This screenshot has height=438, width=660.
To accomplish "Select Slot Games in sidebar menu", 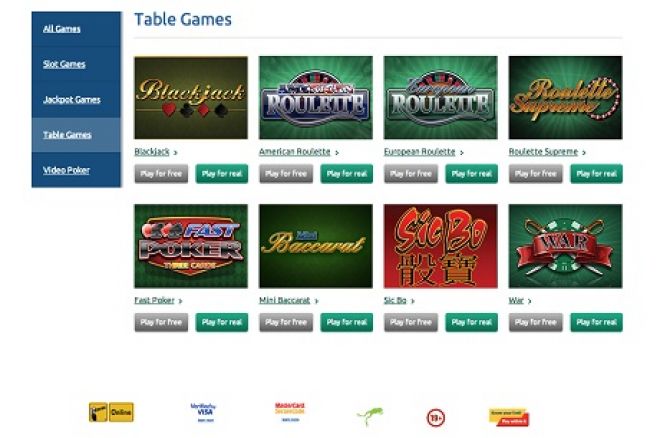I will click(x=64, y=64).
